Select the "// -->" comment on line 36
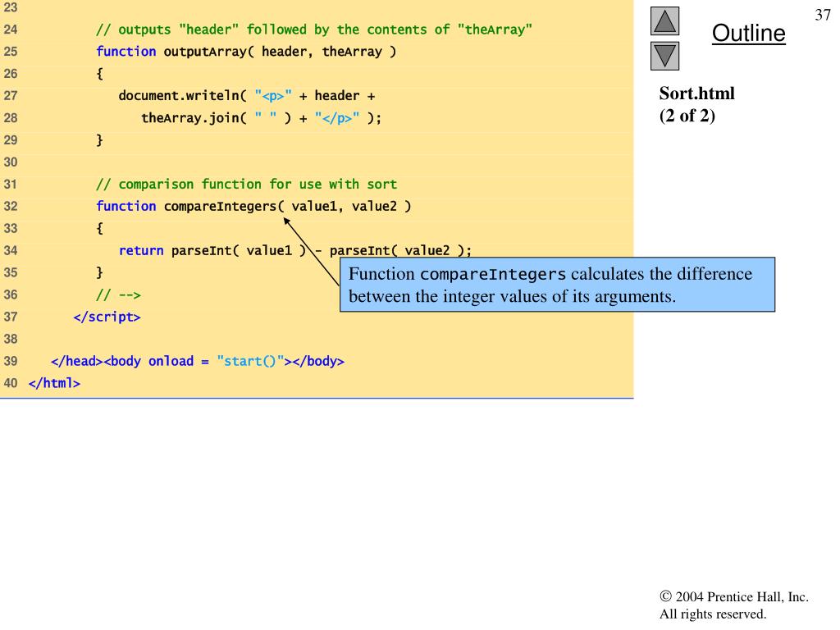The height and width of the screenshot is (630, 840). point(118,294)
